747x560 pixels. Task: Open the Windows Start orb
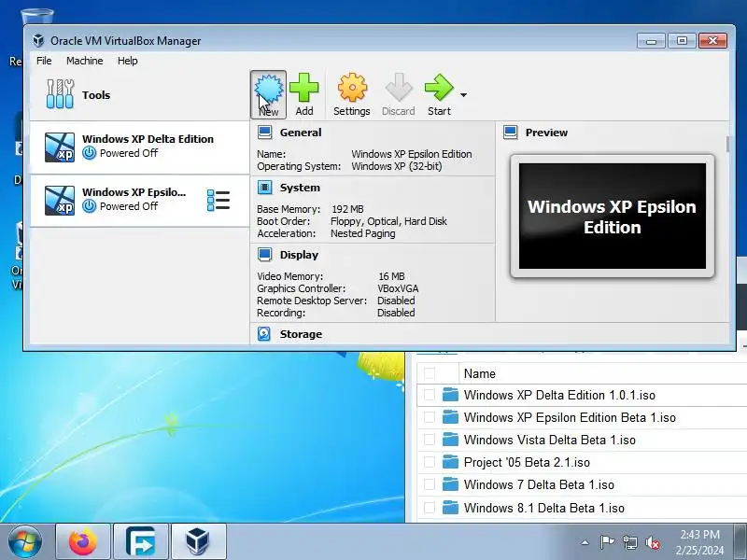[x=25, y=542]
